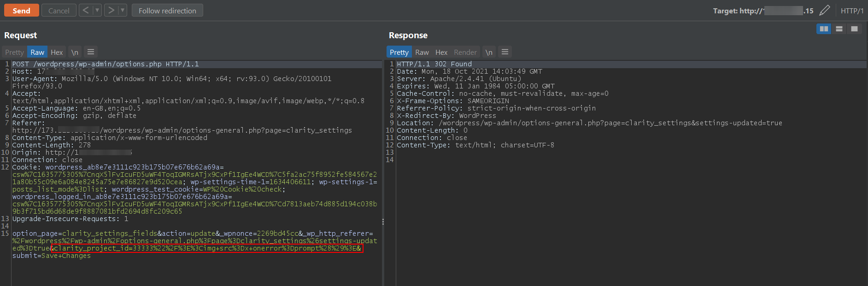The height and width of the screenshot is (286, 868).
Task: Switch to combined single-pane layout view
Action: [854, 29]
